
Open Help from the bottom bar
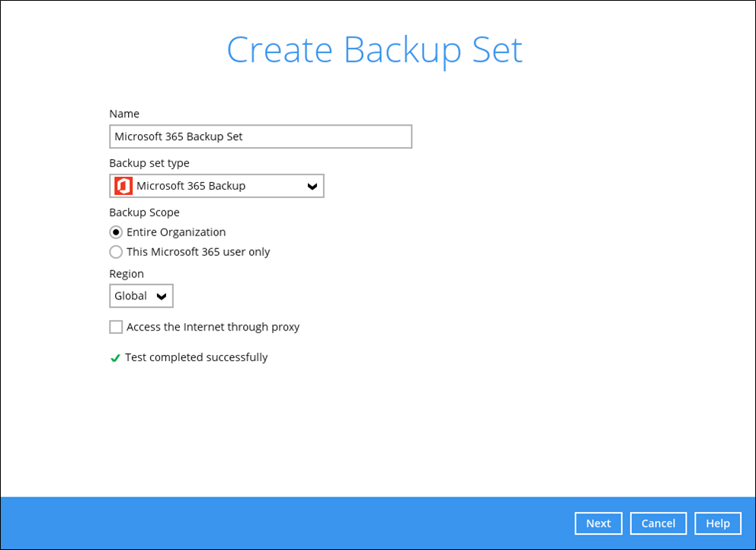pos(718,523)
